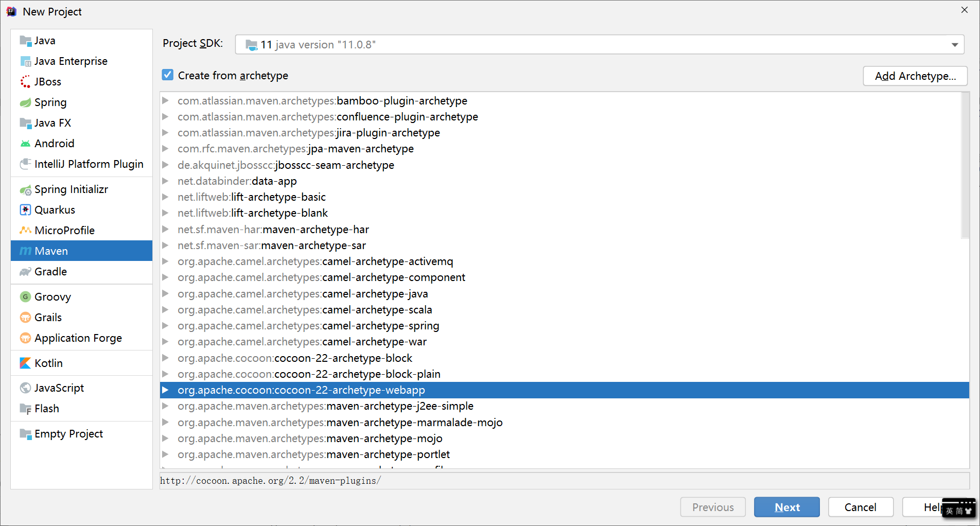Select the Empty Project type
Screen dimensions: 980x526
pos(81,434)
